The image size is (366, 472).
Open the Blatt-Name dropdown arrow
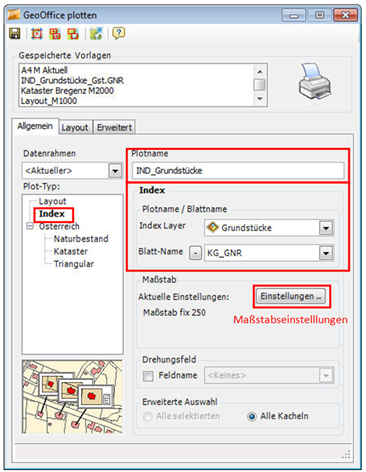pos(326,253)
